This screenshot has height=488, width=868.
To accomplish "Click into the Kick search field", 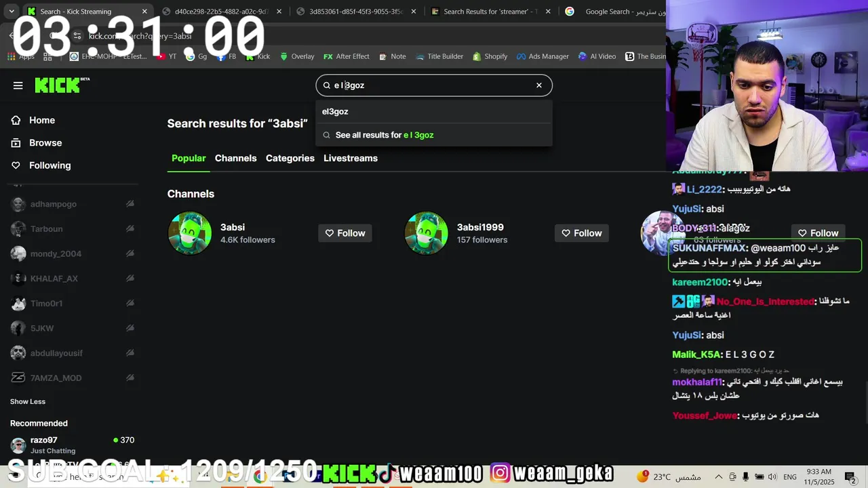I will point(434,85).
